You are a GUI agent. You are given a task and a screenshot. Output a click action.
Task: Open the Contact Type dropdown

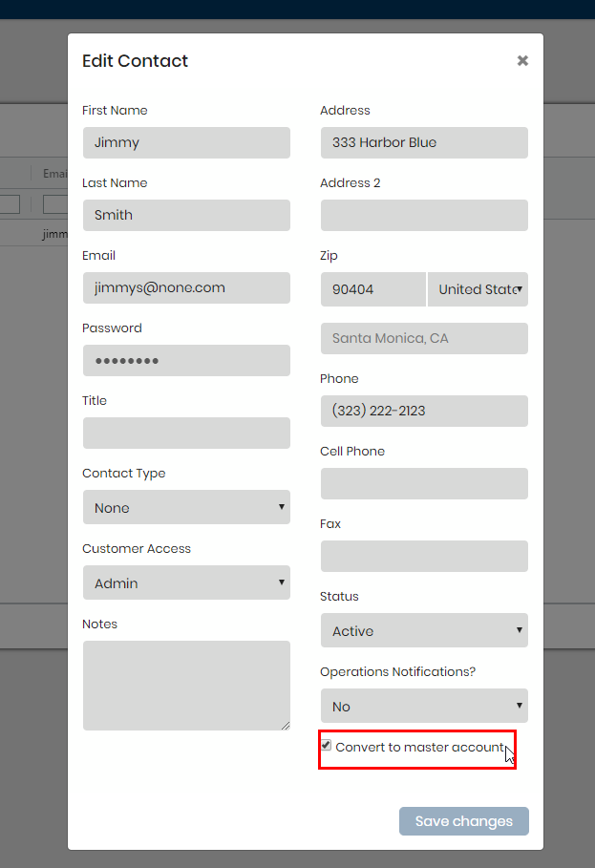coord(186,507)
